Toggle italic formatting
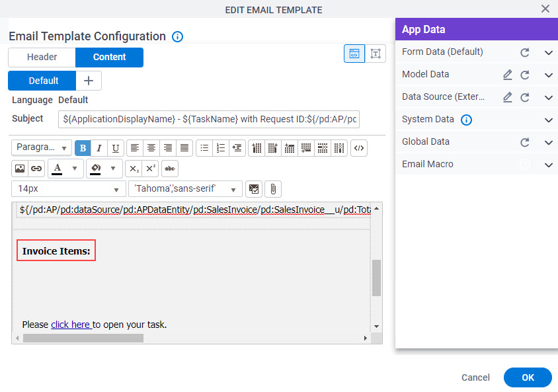This screenshot has width=558, height=392. click(x=99, y=148)
